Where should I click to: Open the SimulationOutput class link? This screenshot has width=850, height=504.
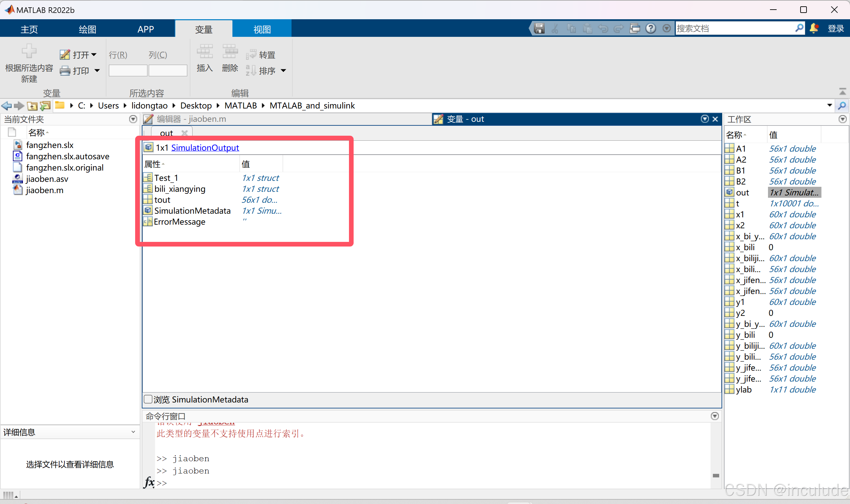click(x=205, y=148)
